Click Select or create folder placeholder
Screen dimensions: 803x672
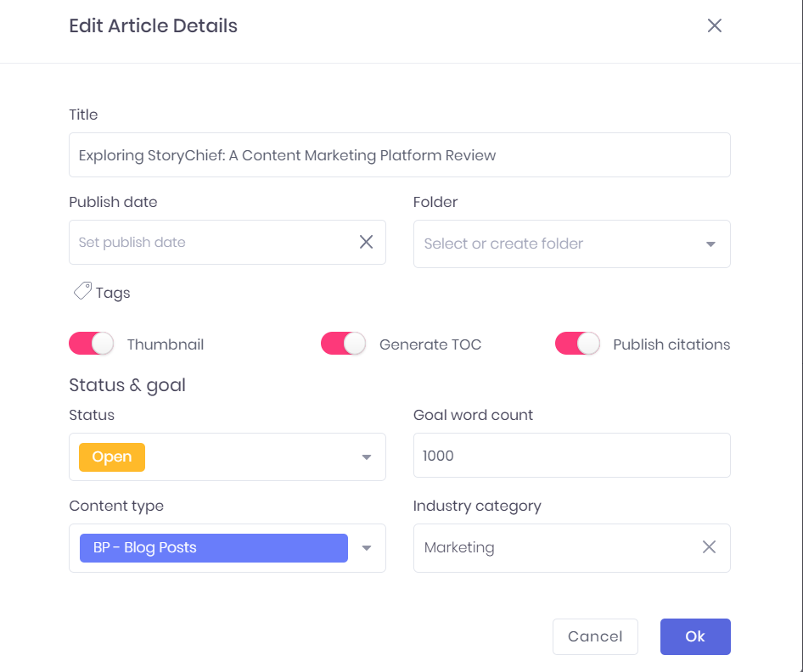pos(503,244)
